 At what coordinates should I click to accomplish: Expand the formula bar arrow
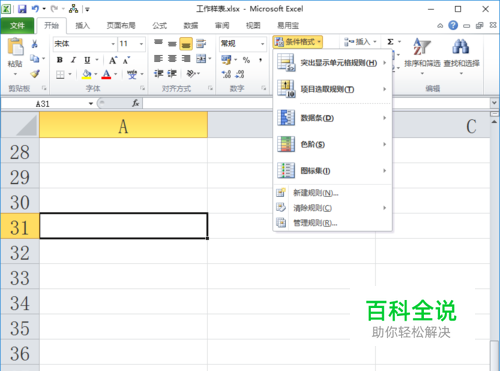494,103
